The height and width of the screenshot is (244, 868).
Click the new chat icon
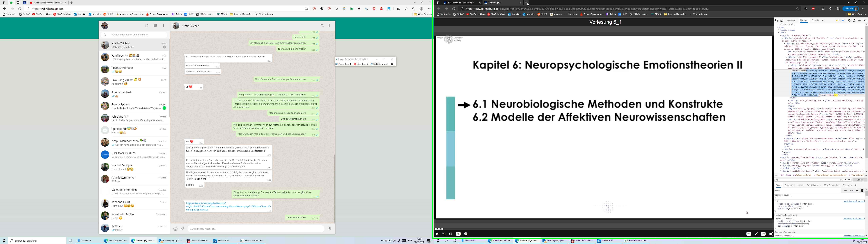155,26
